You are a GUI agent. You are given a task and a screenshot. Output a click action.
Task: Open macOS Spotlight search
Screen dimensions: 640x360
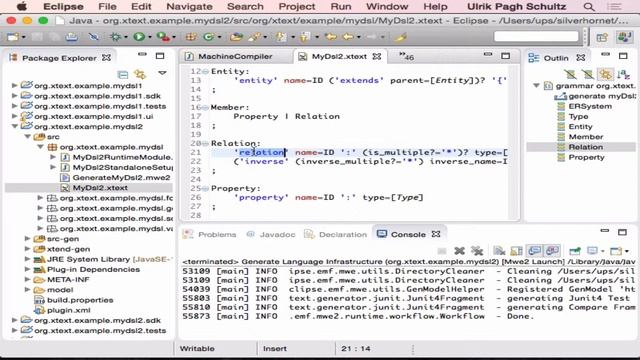[589, 7]
